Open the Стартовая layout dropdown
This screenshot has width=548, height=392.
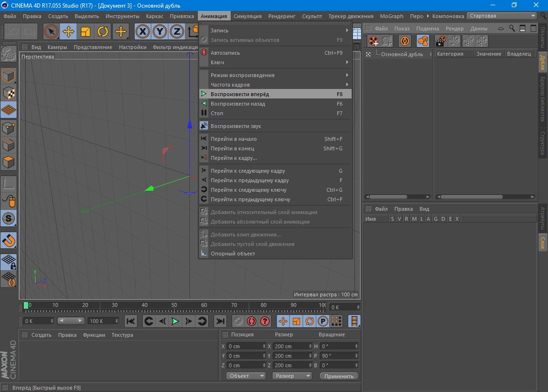502,16
